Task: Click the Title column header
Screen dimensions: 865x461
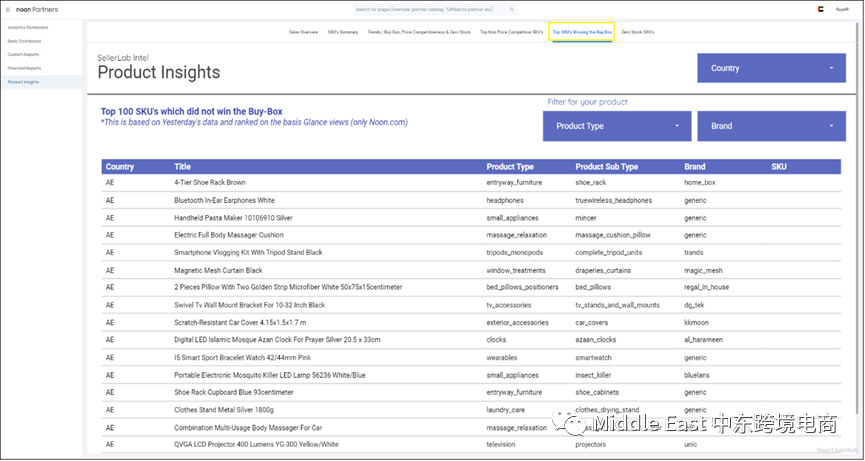Action: [183, 167]
